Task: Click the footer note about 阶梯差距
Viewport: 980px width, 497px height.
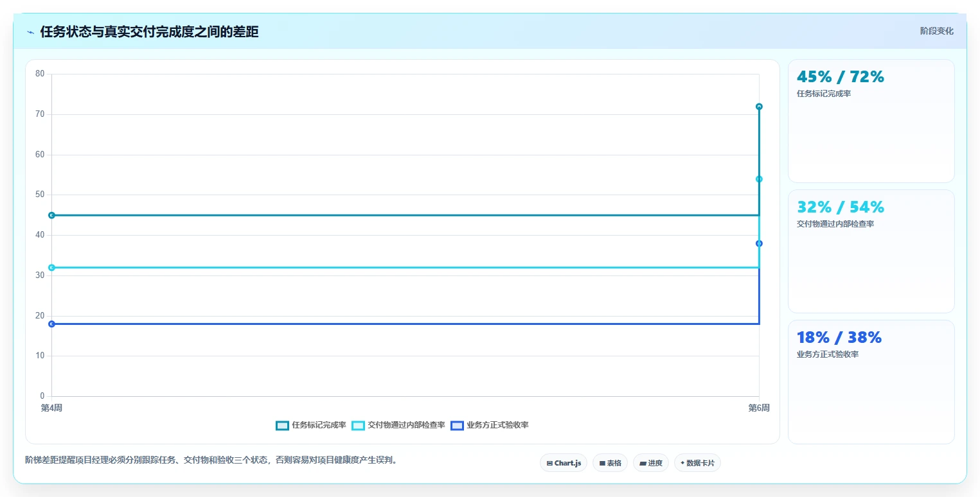Action: pos(211,460)
